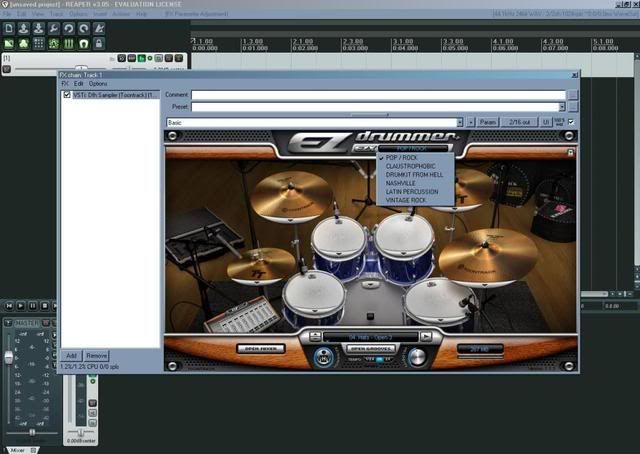Image resolution: width=640 pixels, height=454 pixels.
Task: Click the EZdrummer velocity knob
Action: click(x=417, y=357)
